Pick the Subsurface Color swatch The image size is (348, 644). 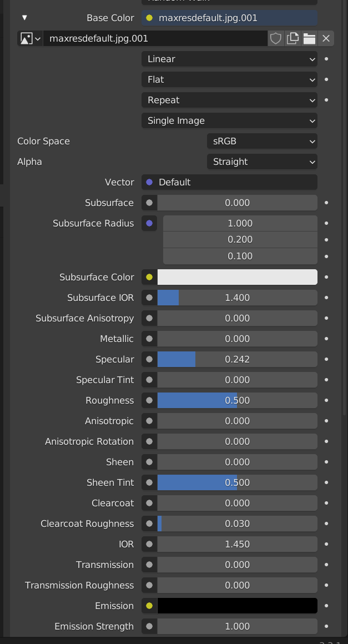pos(238,277)
